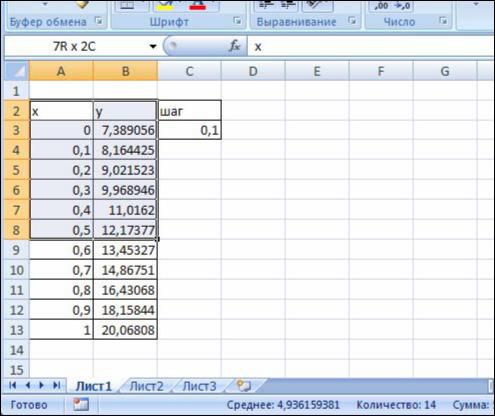Screen dimensions: 495x416
Task: Click the Количество: 14 status entry
Action: click(x=396, y=405)
